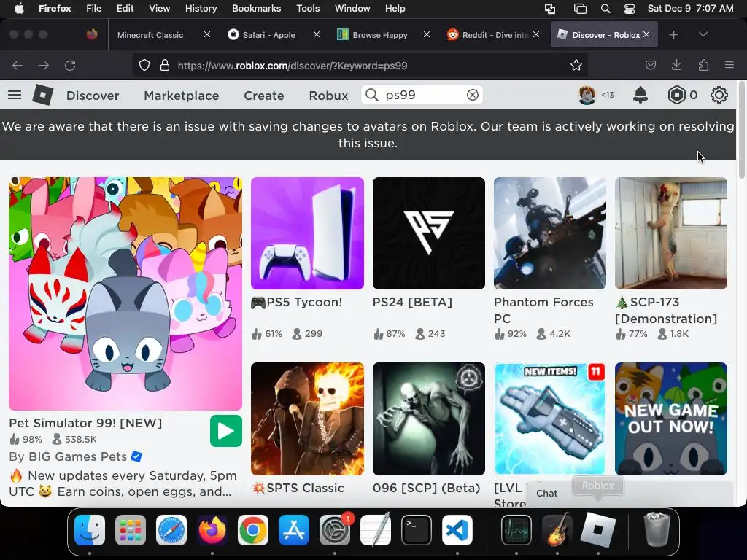
Task: Click the page vertical scrollbar
Action: pyautogui.click(x=741, y=131)
